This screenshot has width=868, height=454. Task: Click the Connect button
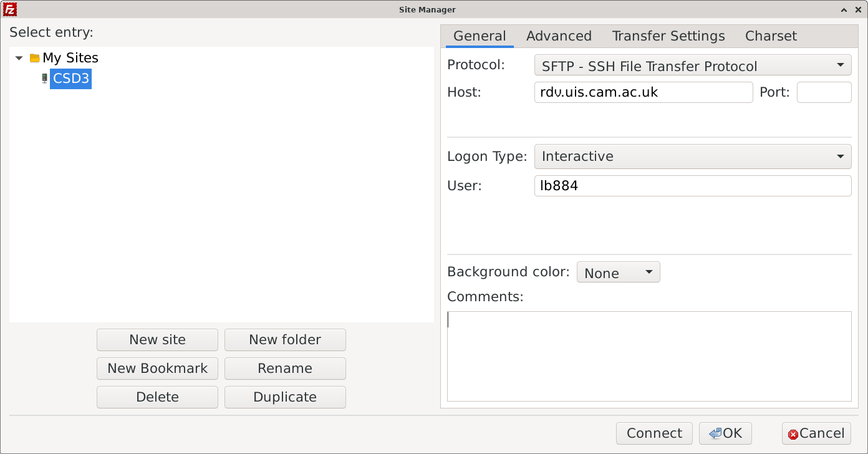(x=654, y=433)
